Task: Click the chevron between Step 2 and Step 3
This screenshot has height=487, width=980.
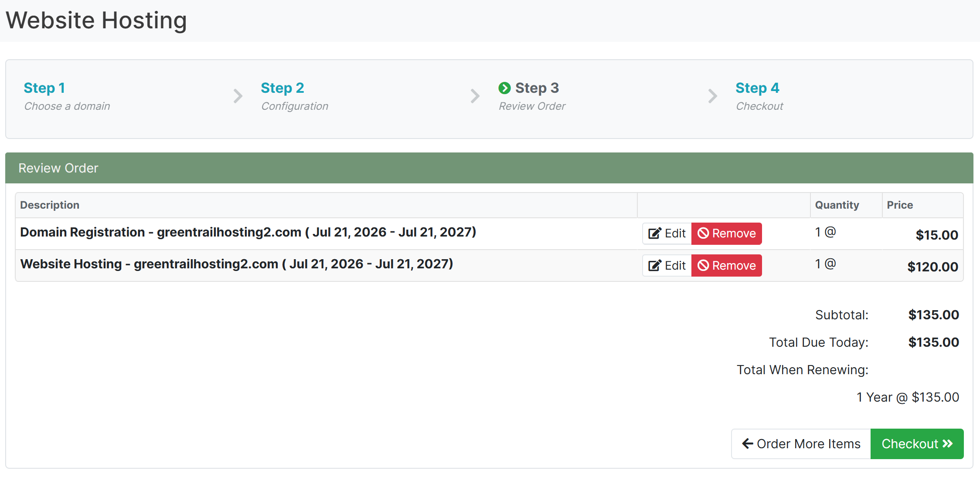Action: click(x=475, y=96)
